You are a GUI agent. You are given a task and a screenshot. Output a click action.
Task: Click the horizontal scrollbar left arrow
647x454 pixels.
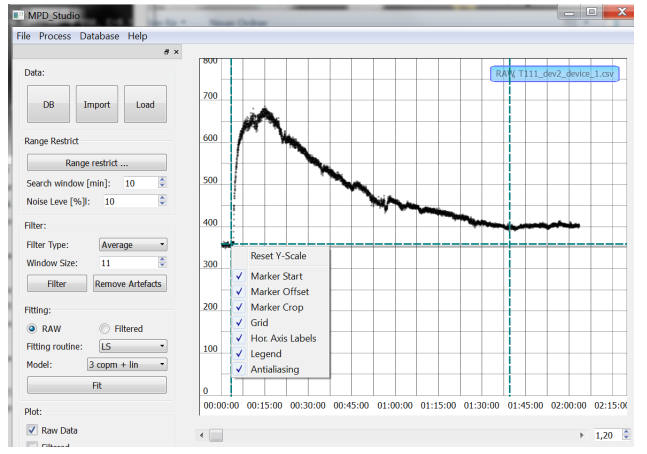pyautogui.click(x=204, y=436)
